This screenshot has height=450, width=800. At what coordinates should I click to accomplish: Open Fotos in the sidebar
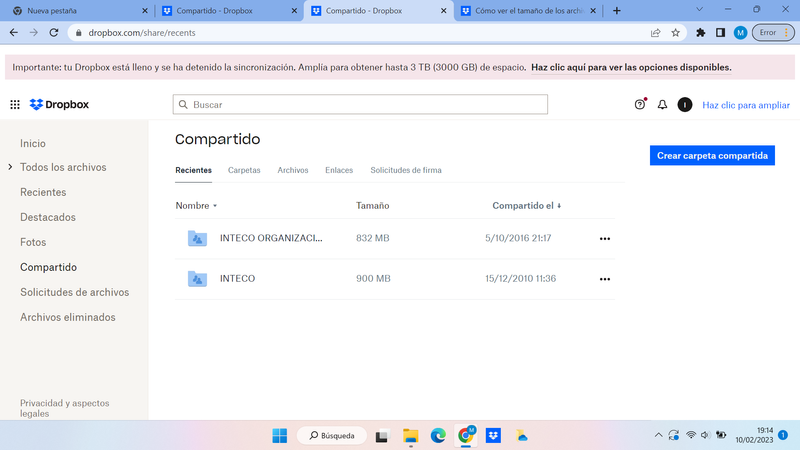[33, 242]
